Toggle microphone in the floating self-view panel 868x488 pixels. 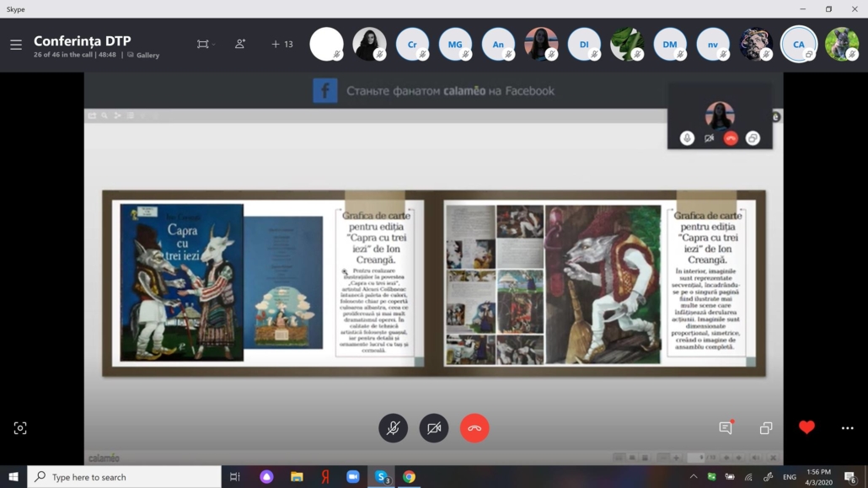(688, 138)
